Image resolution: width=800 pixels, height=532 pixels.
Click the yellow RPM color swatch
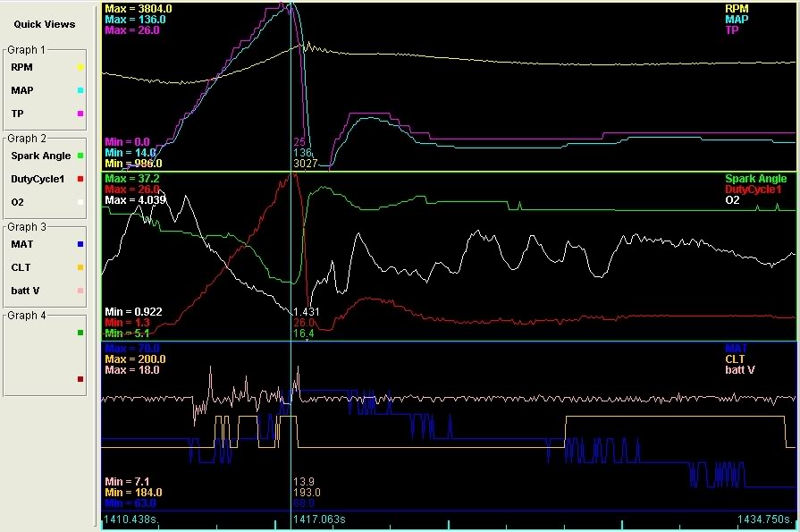80,67
